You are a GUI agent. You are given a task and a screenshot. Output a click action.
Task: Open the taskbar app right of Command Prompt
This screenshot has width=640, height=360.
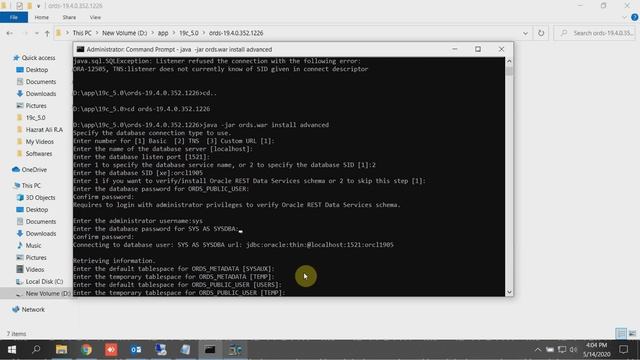click(236, 350)
